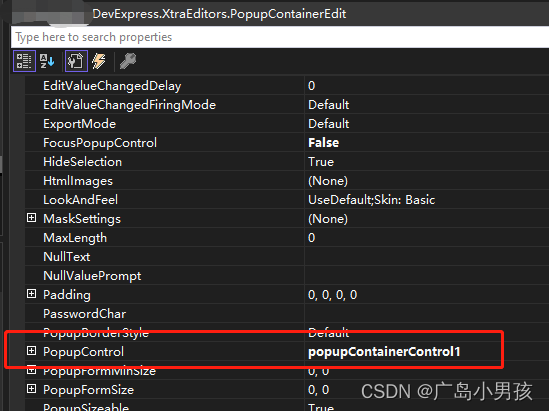The width and height of the screenshot is (549, 411).
Task: Expand the Padding property
Action: pyautogui.click(x=32, y=294)
